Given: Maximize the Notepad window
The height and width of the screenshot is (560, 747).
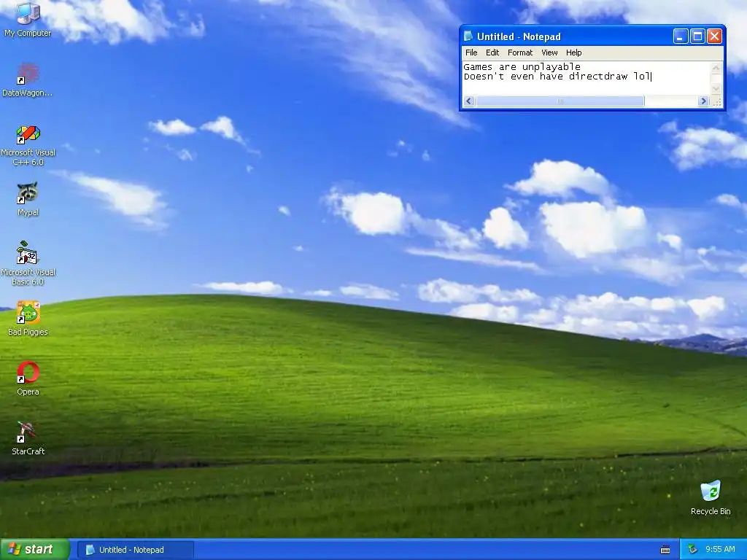Looking at the screenshot, I should click(697, 36).
